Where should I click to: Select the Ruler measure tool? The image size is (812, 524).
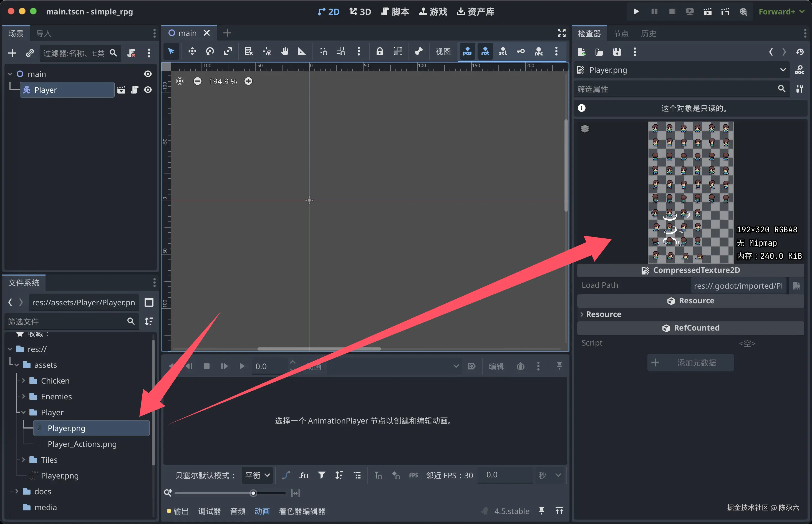click(302, 52)
